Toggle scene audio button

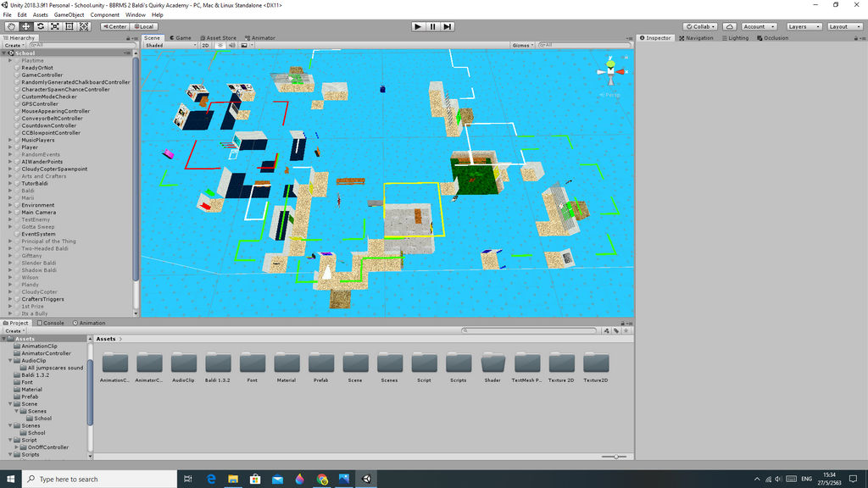pyautogui.click(x=232, y=46)
